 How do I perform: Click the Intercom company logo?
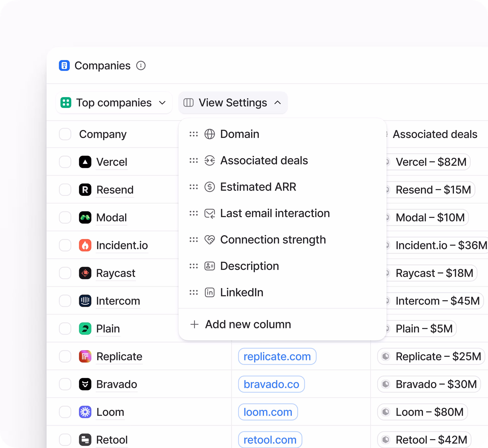pos(85,301)
